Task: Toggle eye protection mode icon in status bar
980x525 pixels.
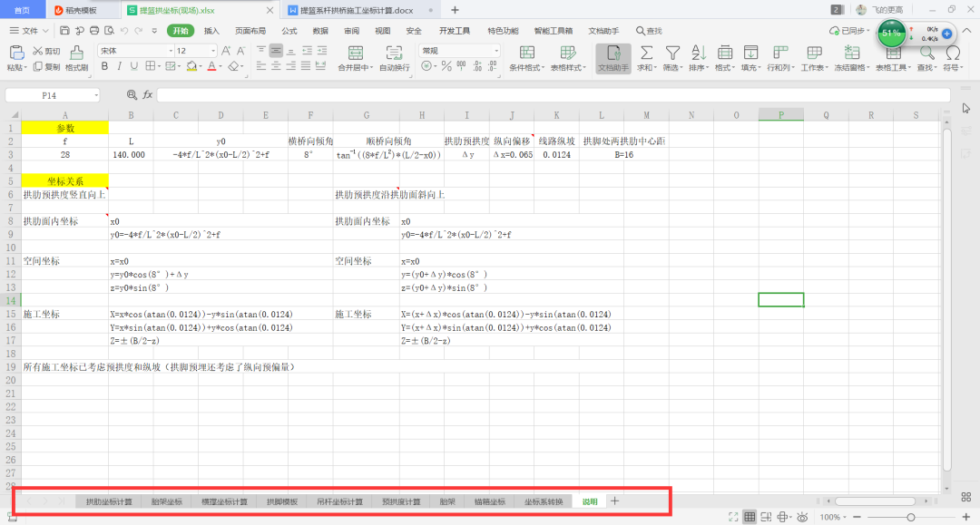Action: pos(802,517)
